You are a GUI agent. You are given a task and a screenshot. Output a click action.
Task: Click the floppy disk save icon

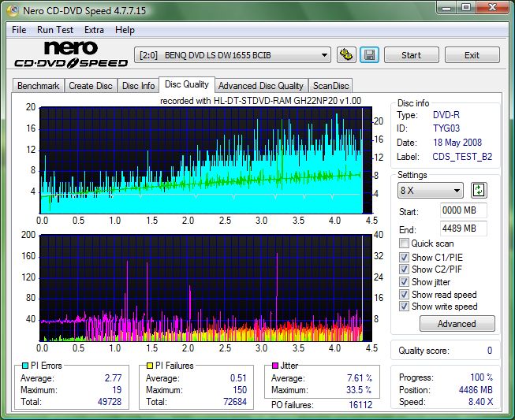point(369,55)
